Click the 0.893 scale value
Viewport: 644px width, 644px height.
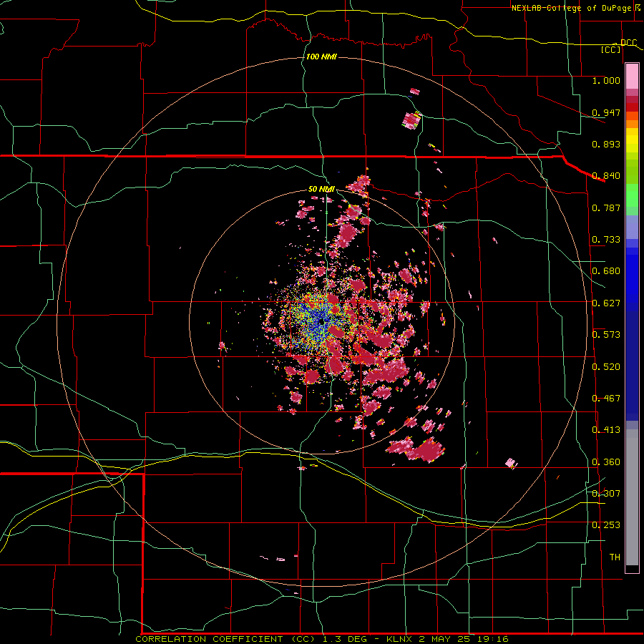[606, 144]
